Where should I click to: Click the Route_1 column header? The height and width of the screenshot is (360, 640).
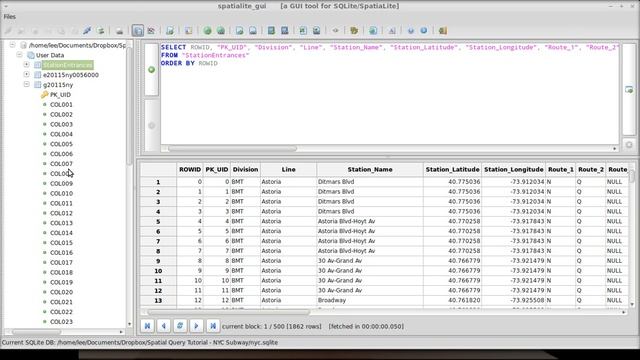560,169
